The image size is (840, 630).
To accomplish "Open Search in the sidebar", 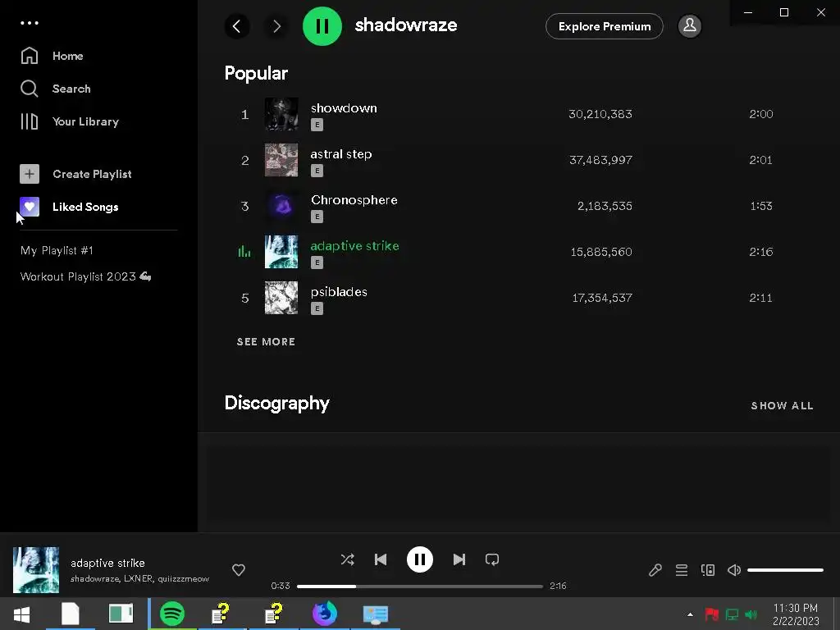I will pos(56,89).
